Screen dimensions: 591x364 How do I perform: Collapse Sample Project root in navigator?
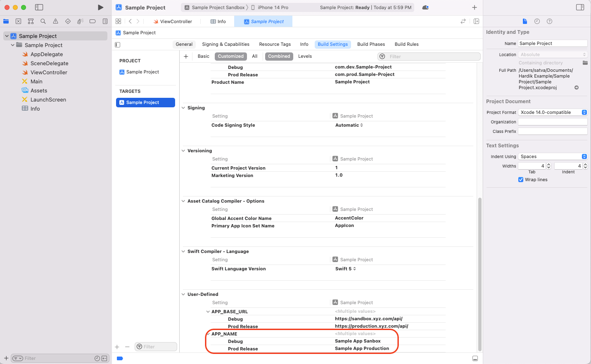(7, 36)
